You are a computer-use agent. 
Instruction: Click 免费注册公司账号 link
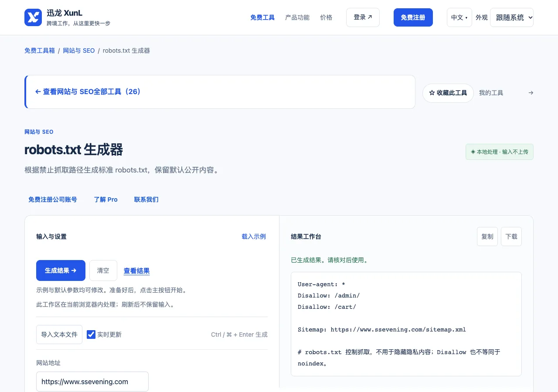click(53, 199)
